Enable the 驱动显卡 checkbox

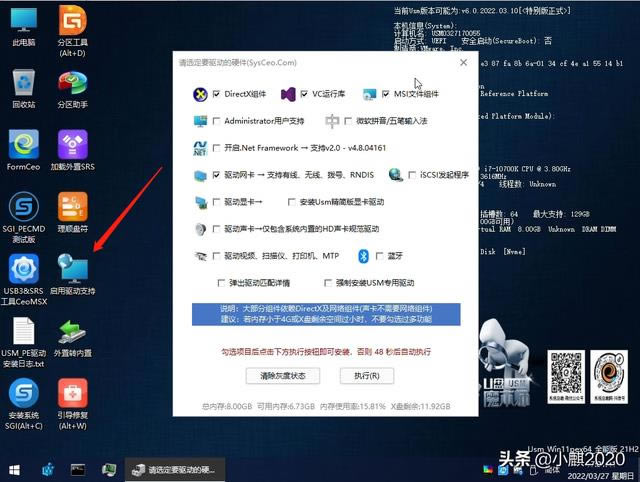(216, 202)
